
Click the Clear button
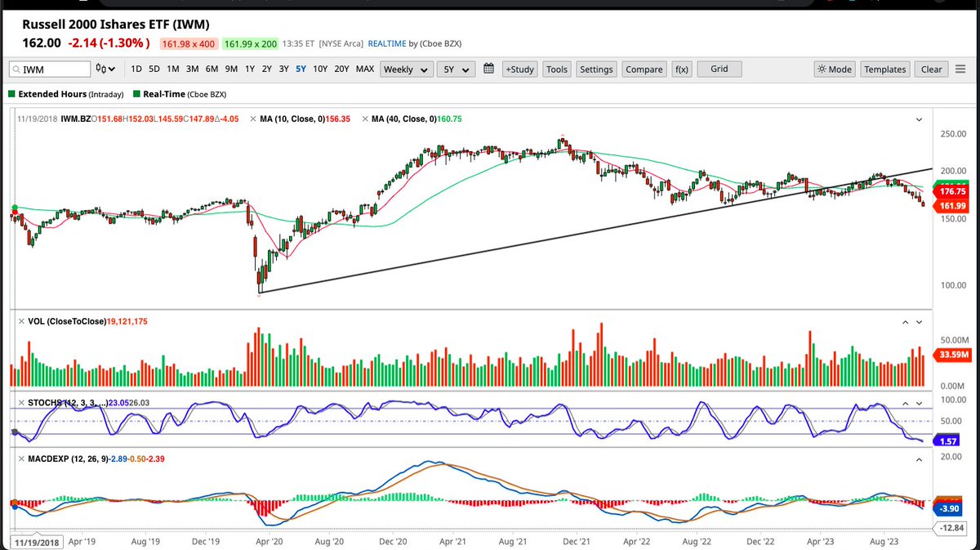point(932,69)
